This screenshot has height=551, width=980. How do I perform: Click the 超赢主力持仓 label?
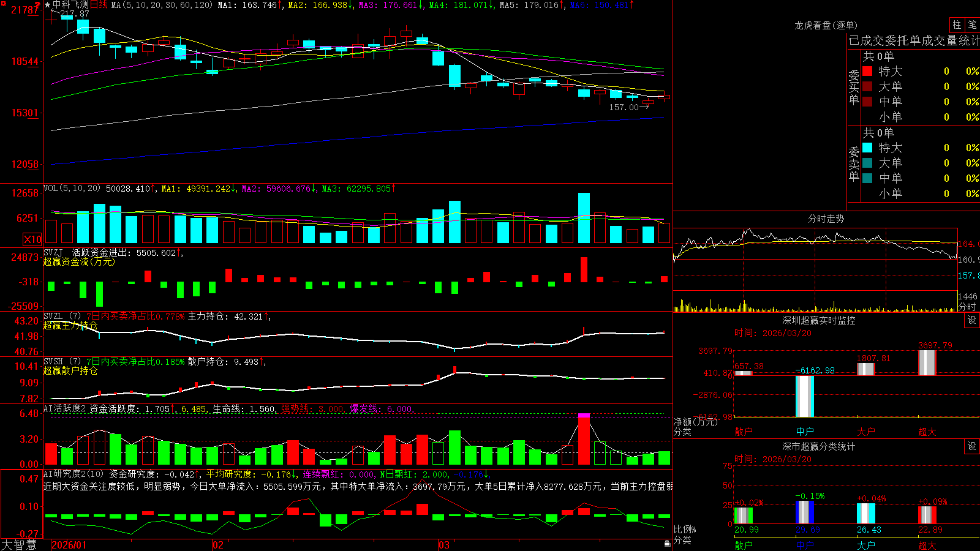coord(70,326)
